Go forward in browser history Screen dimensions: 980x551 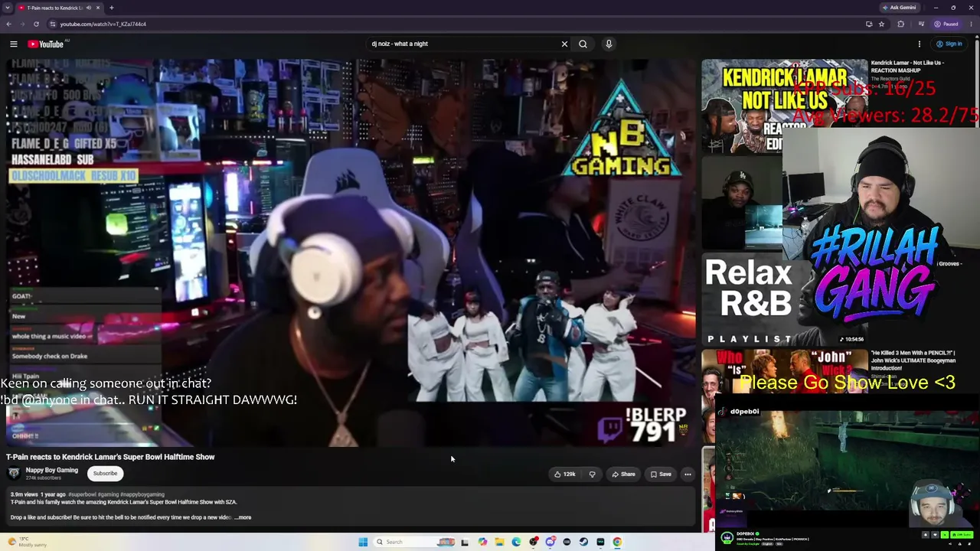(22, 24)
